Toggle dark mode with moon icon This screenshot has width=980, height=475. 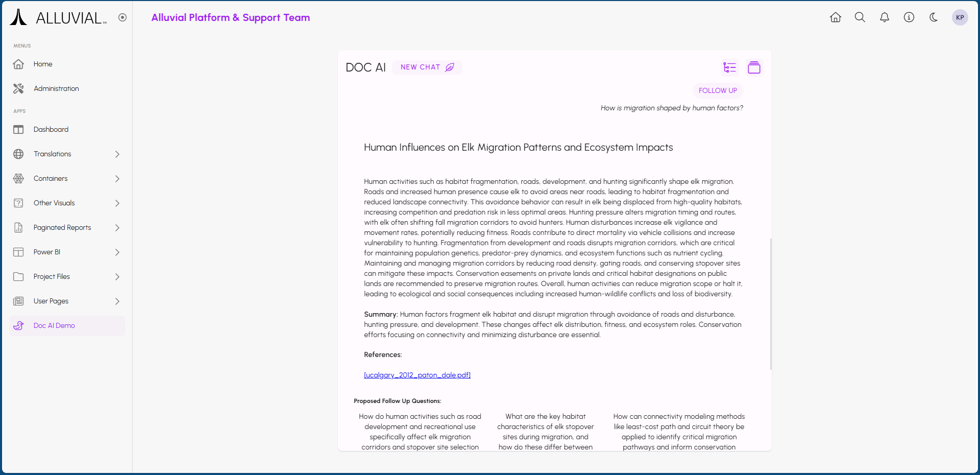[x=934, y=17]
